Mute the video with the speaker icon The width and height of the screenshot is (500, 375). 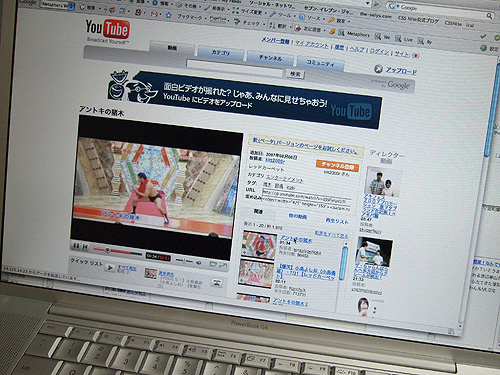pyautogui.click(x=199, y=263)
